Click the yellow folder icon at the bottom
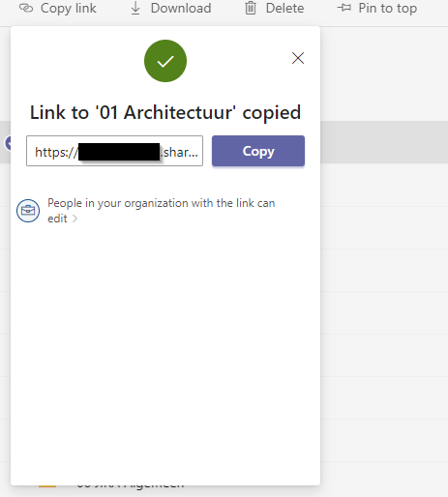 47,486
